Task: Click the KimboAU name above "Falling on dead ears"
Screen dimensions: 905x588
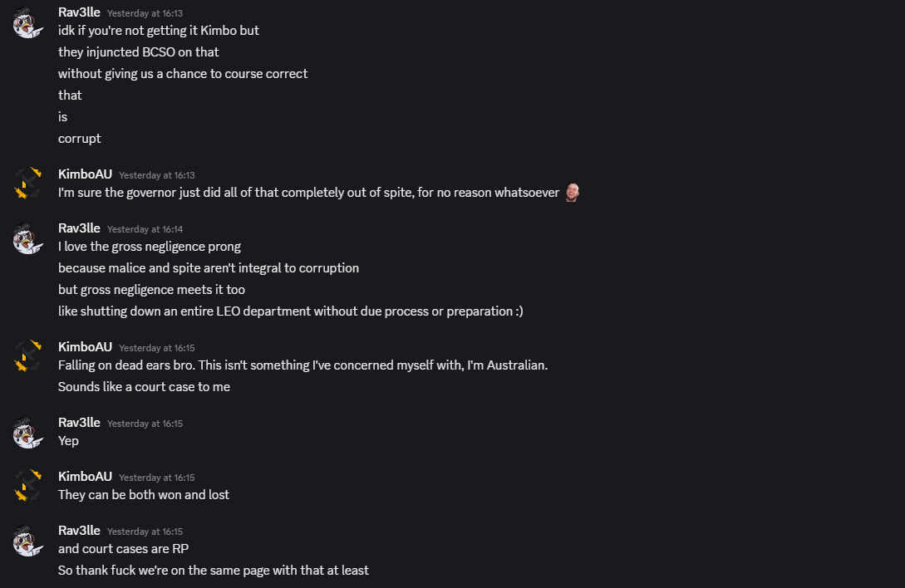Action: click(x=85, y=347)
